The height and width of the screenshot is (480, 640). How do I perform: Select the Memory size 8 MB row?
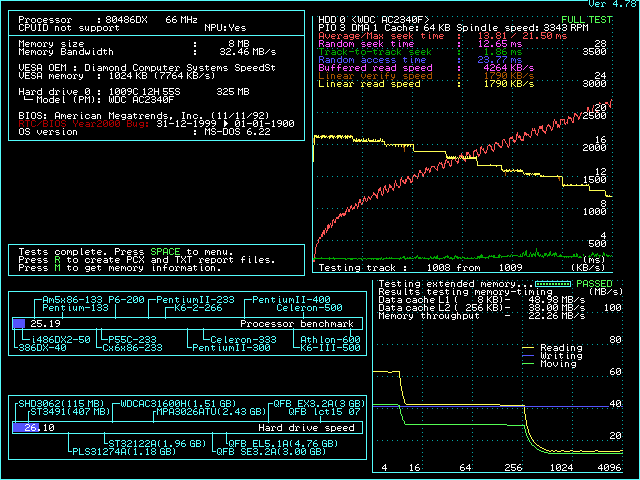(x=134, y=44)
